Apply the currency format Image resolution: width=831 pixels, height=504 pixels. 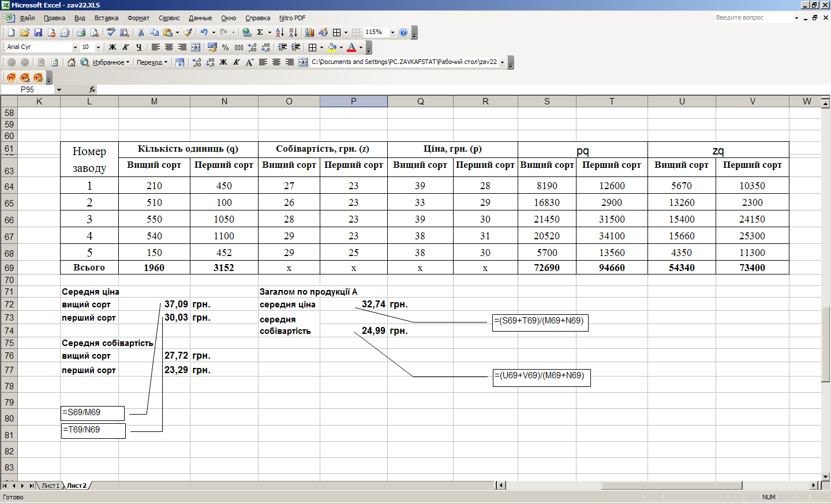pyautogui.click(x=212, y=47)
